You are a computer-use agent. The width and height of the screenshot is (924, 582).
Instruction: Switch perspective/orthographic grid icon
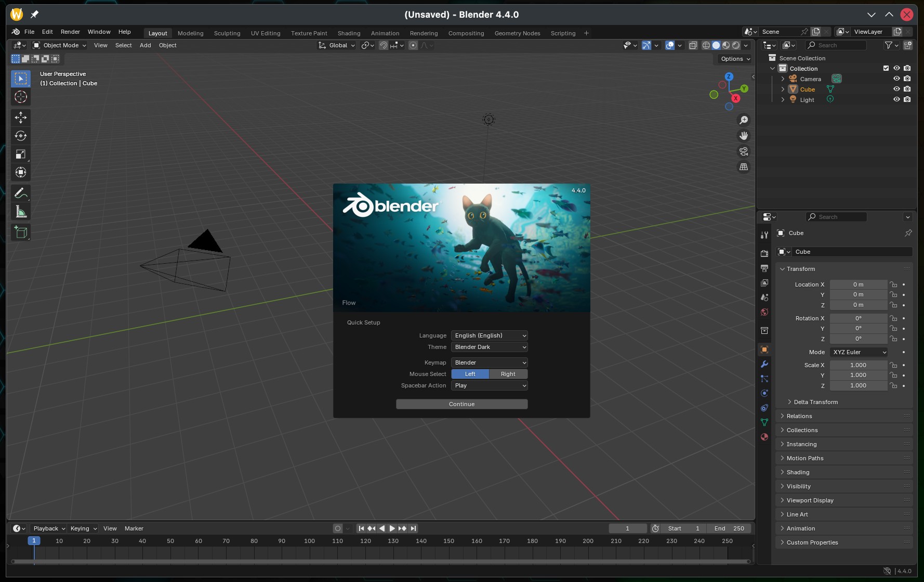tap(744, 167)
